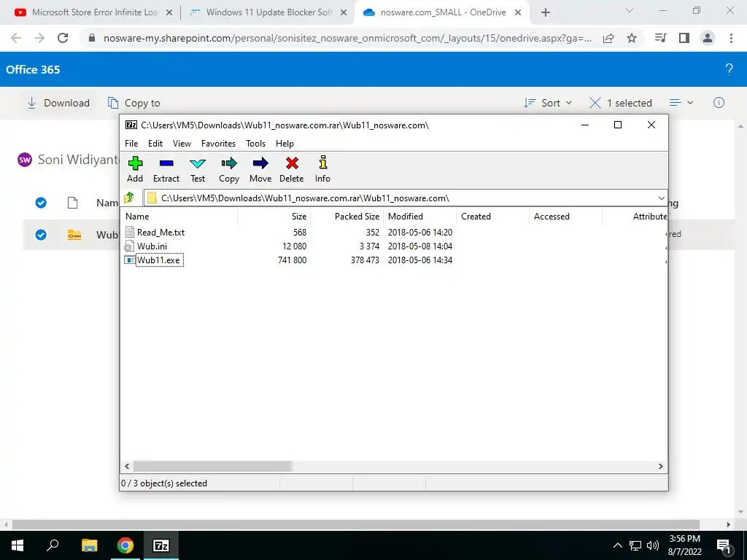Open the Favorites menu
This screenshot has height=560, width=747.
coord(218,144)
